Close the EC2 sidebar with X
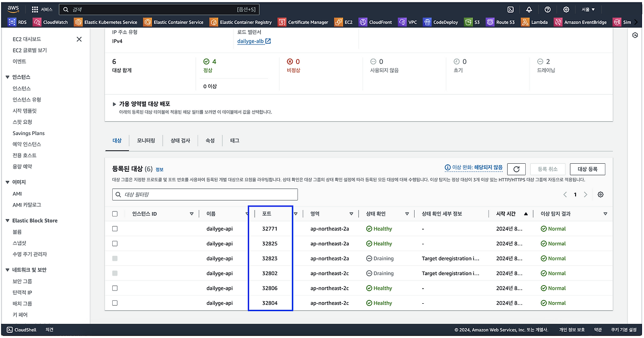This screenshot has height=338, width=644. 79,39
